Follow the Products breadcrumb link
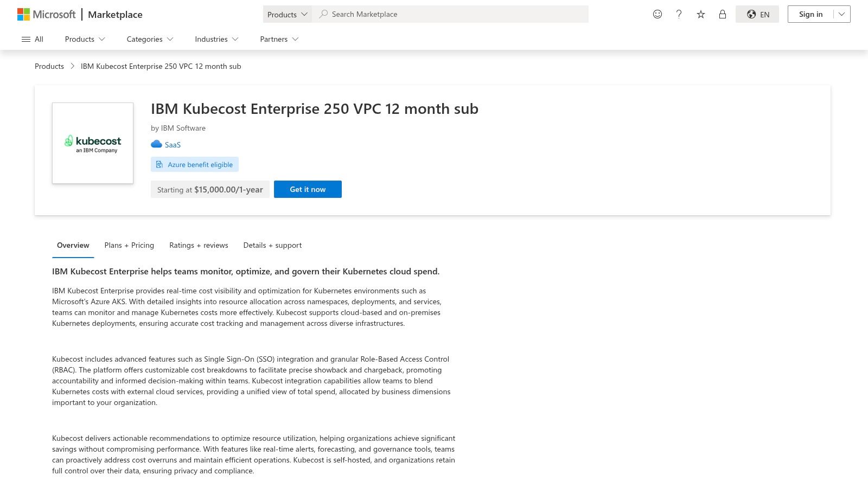 pyautogui.click(x=49, y=66)
